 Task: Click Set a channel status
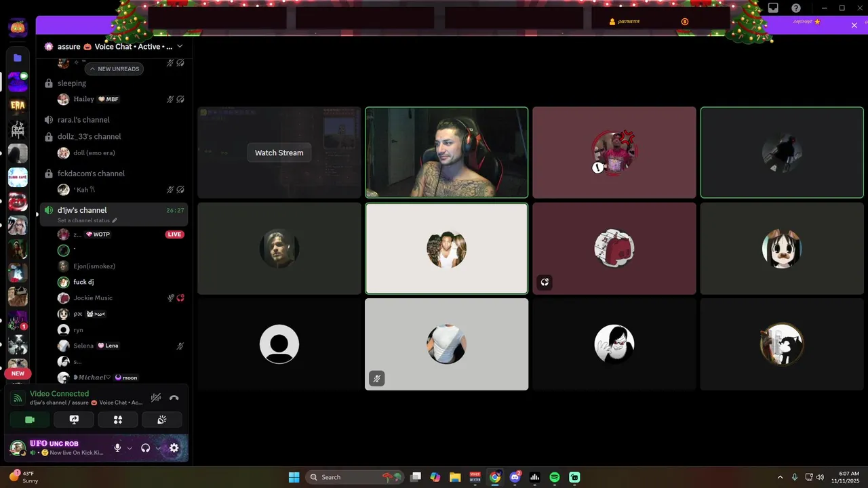83,220
